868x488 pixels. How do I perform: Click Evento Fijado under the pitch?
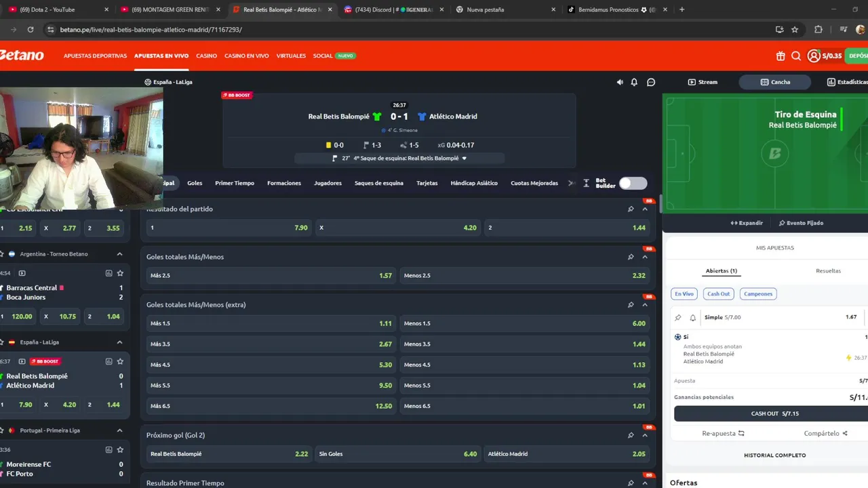pyautogui.click(x=801, y=223)
